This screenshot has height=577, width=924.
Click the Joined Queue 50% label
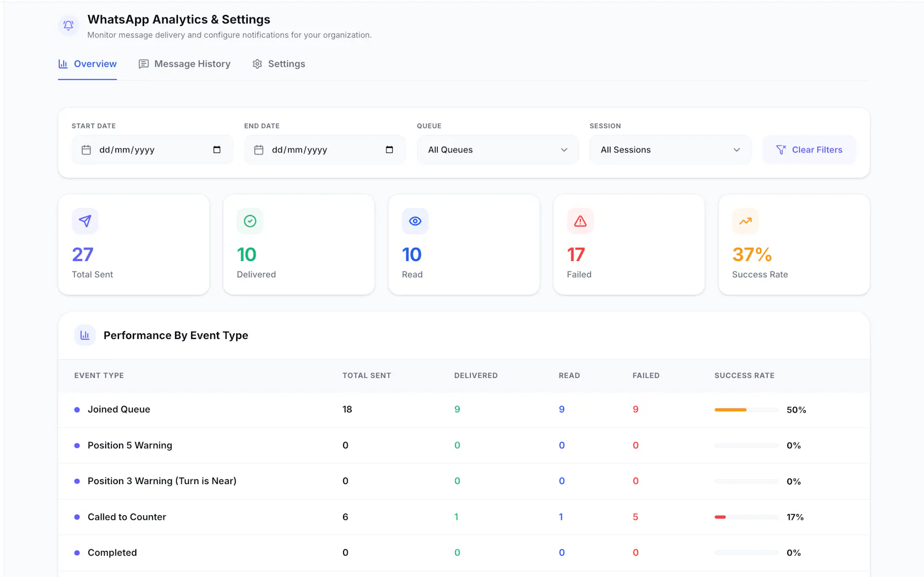coord(796,410)
